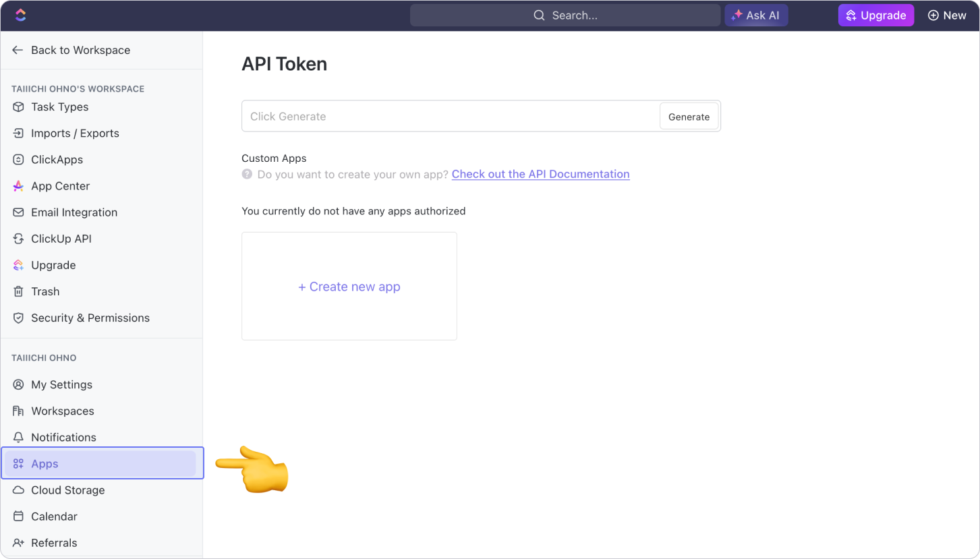Open Calendar settings in sidebar
Image resolution: width=980 pixels, height=559 pixels.
[54, 517]
